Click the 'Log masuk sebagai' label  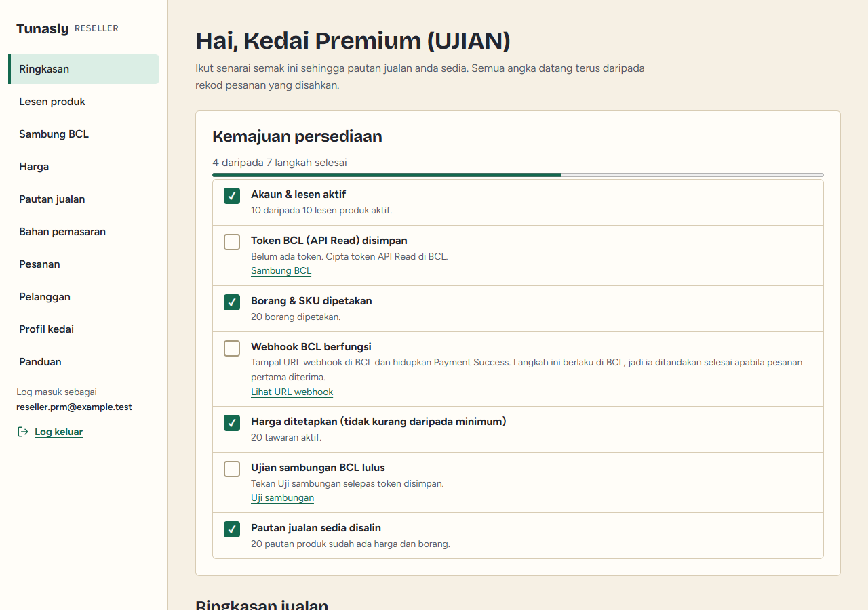pos(57,392)
